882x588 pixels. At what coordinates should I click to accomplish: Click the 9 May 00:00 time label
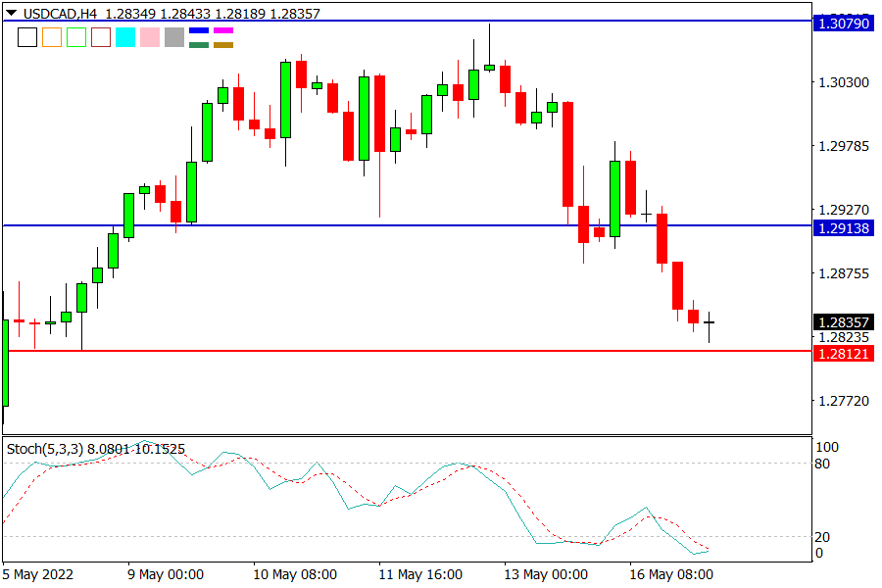tap(166, 574)
